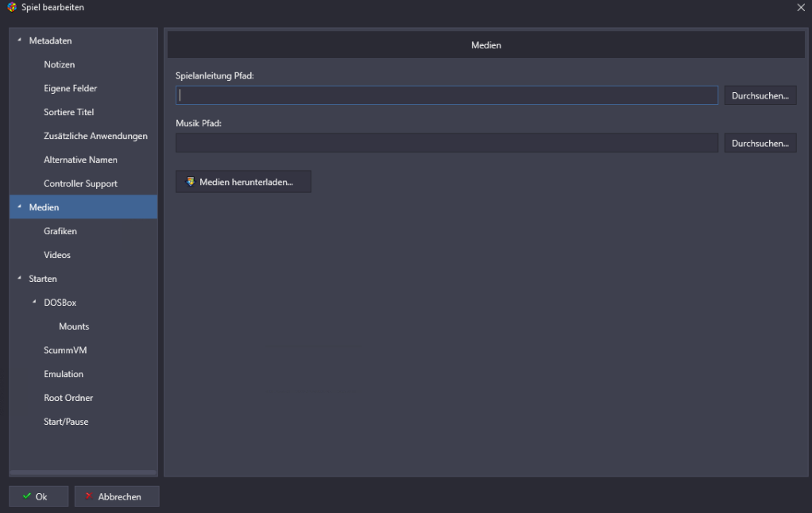The width and height of the screenshot is (812, 513).
Task: Open the Notizen page
Action: (60, 64)
